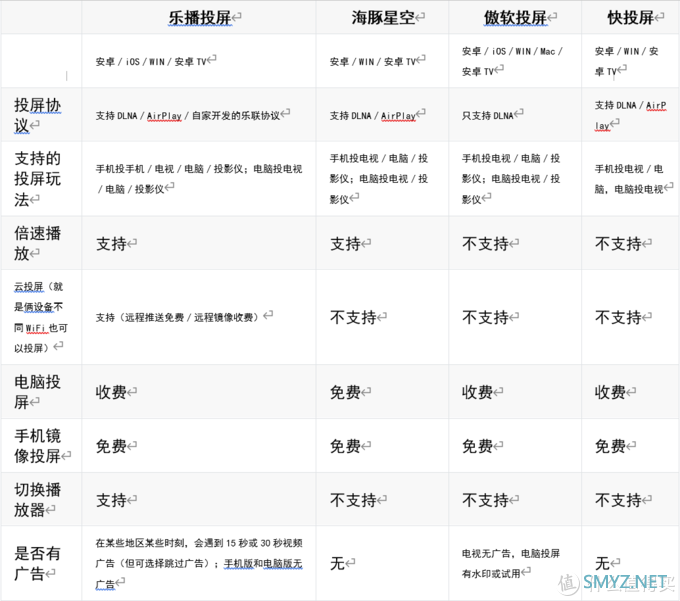Screen dimensions: 680x601
Task: Select the 支持的投屏玩法 row label
Action: point(37,179)
